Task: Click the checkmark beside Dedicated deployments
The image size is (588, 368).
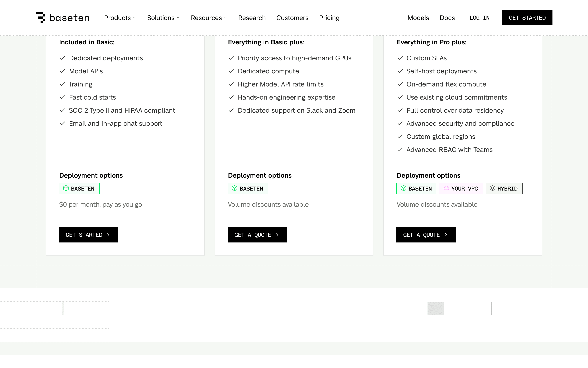Action: tap(62, 58)
